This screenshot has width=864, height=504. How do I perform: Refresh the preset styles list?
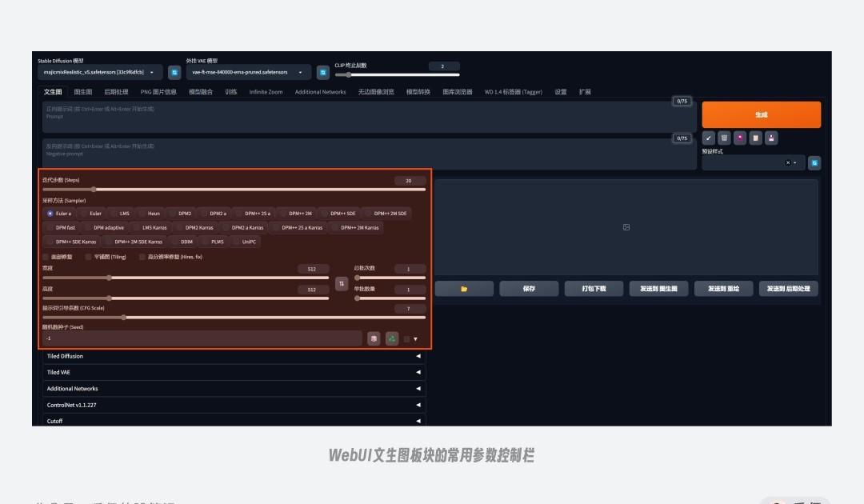[814, 163]
